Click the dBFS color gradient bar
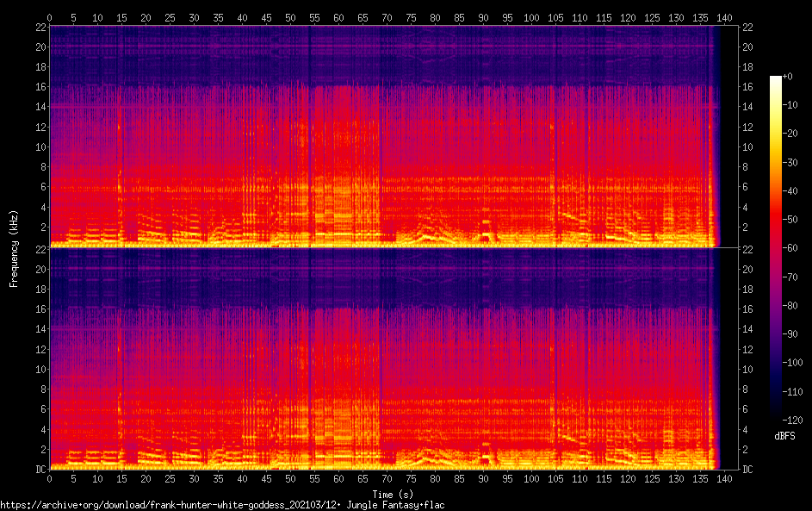 click(x=775, y=247)
